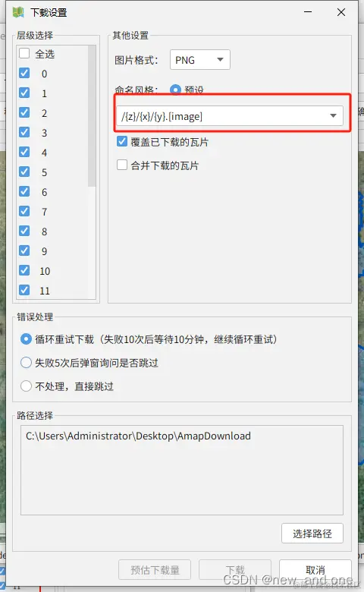Click the 选择路径 choose path button
This screenshot has height=592, width=364.
pyautogui.click(x=312, y=533)
